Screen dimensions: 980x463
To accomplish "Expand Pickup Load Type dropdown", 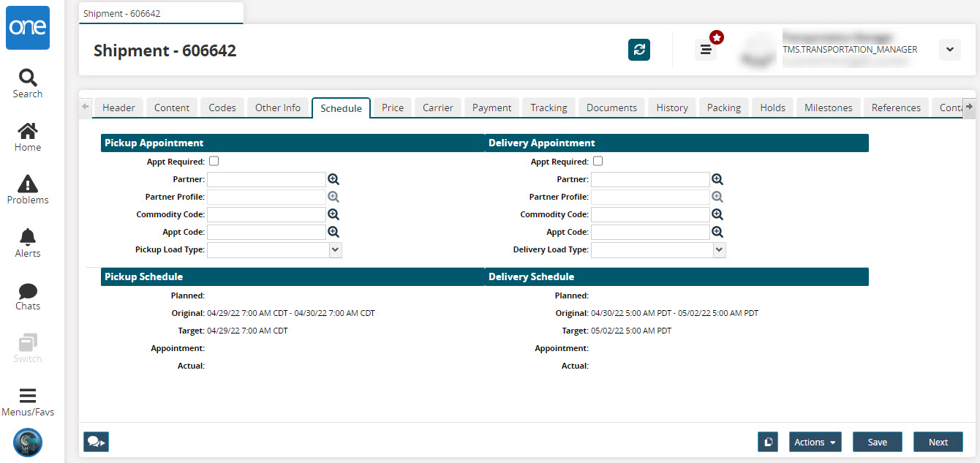I will pos(335,249).
